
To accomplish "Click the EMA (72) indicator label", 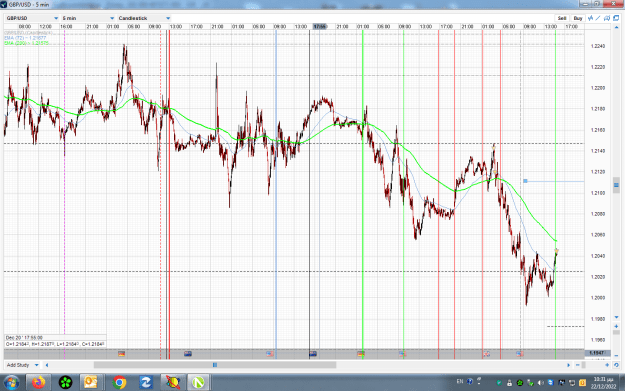I will click(x=25, y=38).
